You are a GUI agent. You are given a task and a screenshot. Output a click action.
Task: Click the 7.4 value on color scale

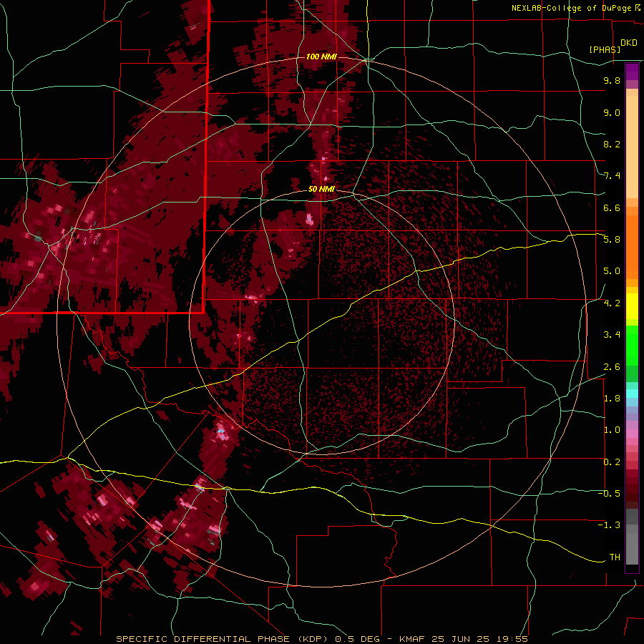(x=612, y=176)
